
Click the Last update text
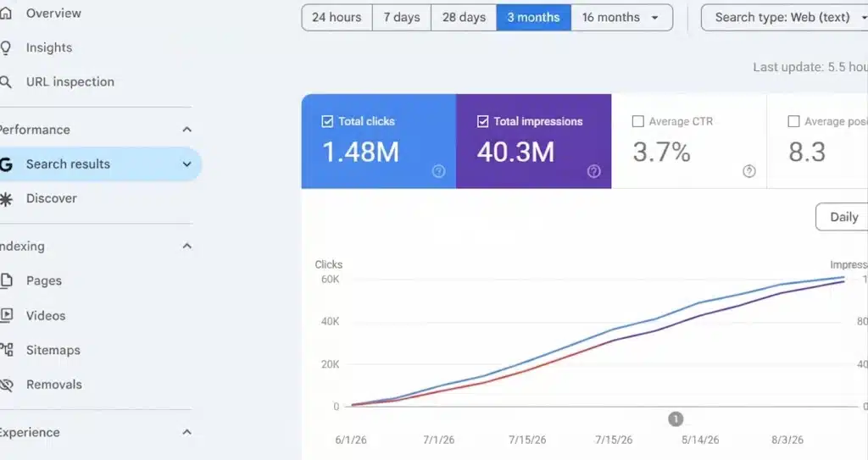(x=810, y=68)
